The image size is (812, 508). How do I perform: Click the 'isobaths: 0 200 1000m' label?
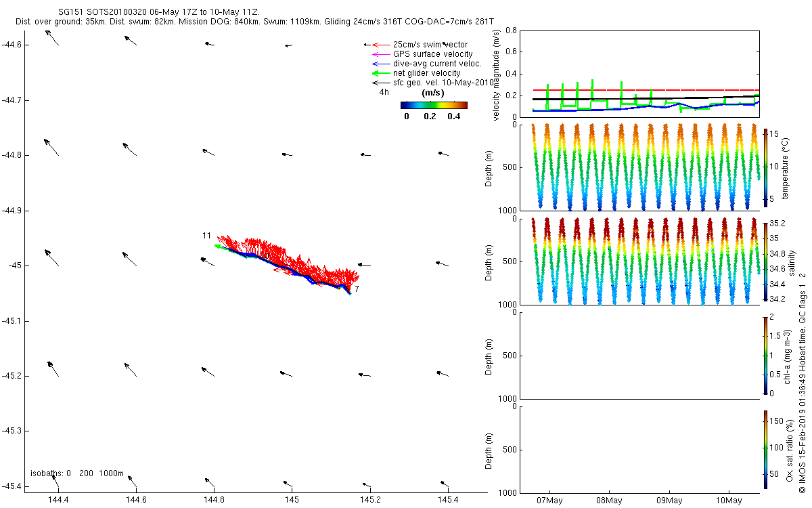pyautogui.click(x=77, y=473)
